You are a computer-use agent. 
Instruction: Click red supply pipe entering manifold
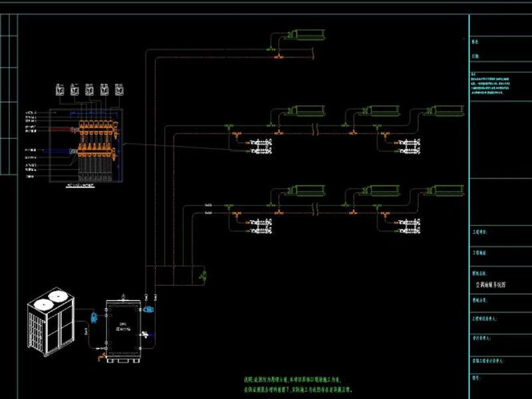pos(61,129)
